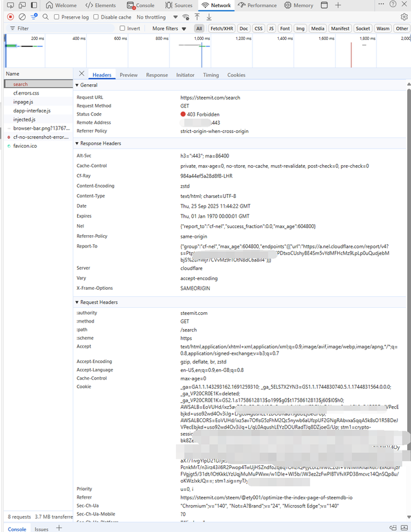Enable Preserve log checkbox
The image size is (411, 532).
[x=57, y=17]
